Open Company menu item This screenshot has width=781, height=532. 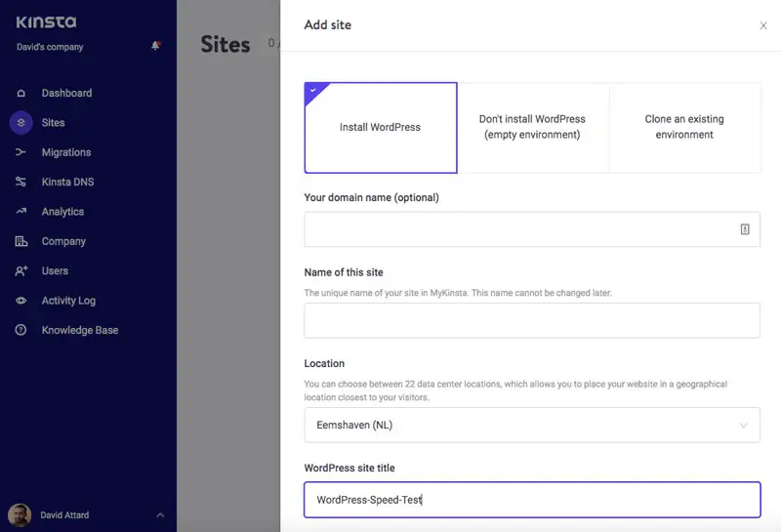click(x=63, y=241)
